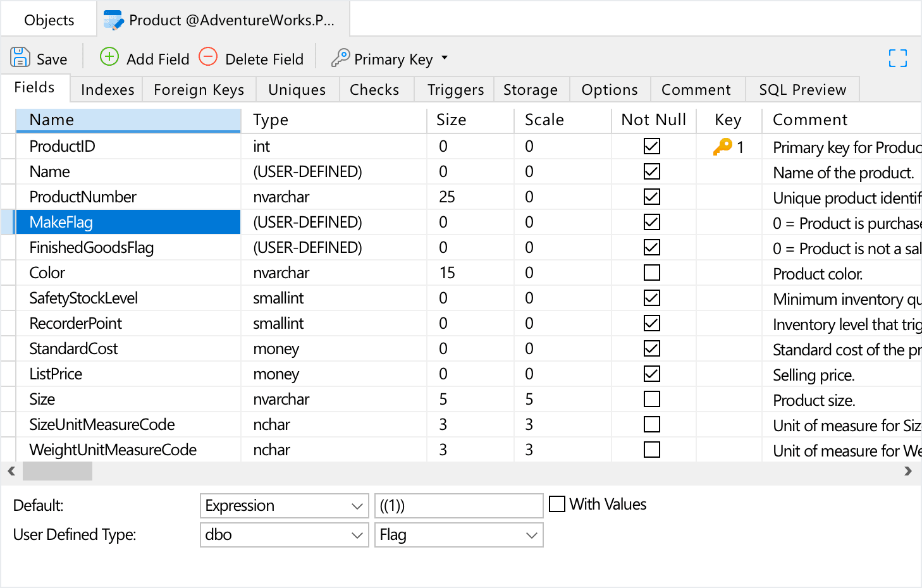Check the With Values checkbox

tap(557, 504)
